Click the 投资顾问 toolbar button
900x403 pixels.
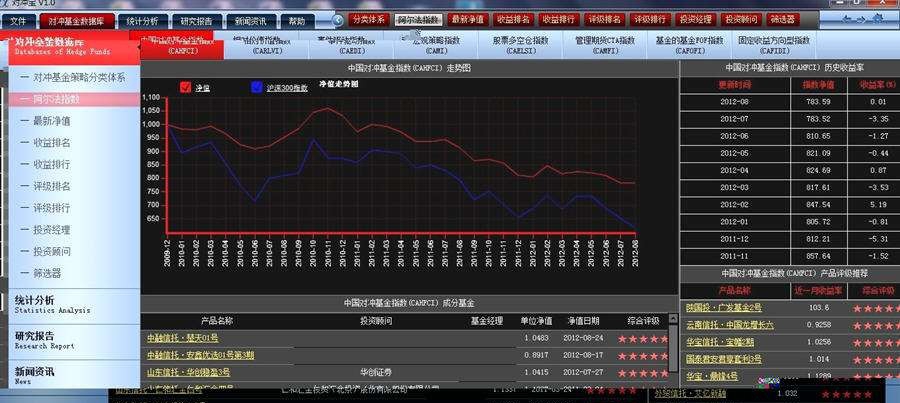point(740,20)
